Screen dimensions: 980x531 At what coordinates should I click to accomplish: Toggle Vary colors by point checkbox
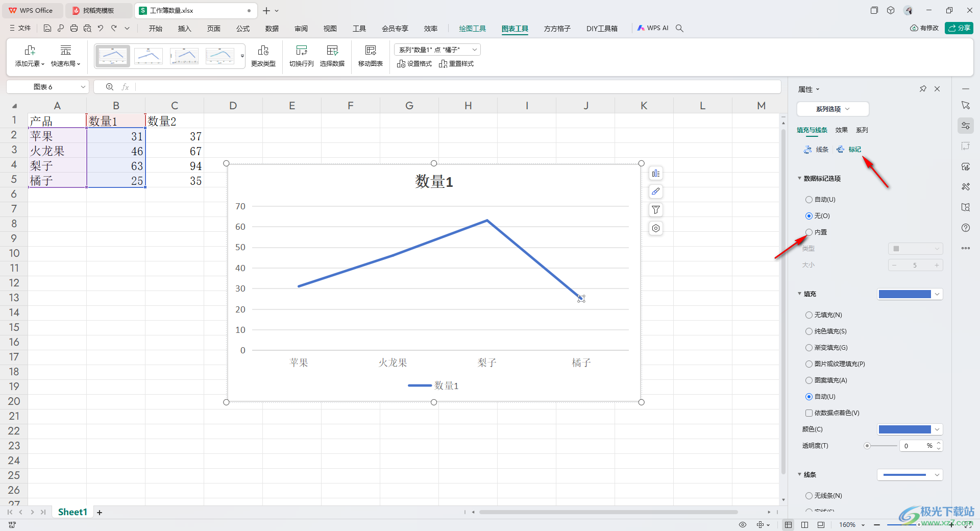[832, 413]
